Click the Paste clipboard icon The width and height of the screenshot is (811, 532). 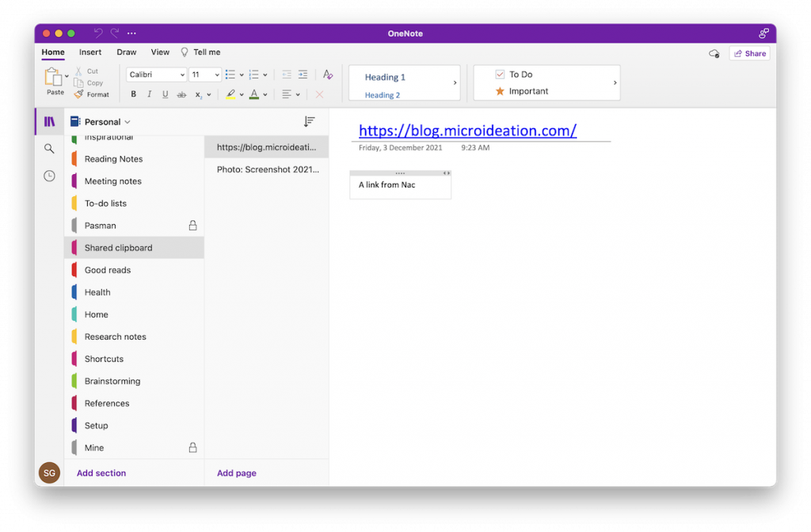pyautogui.click(x=53, y=78)
